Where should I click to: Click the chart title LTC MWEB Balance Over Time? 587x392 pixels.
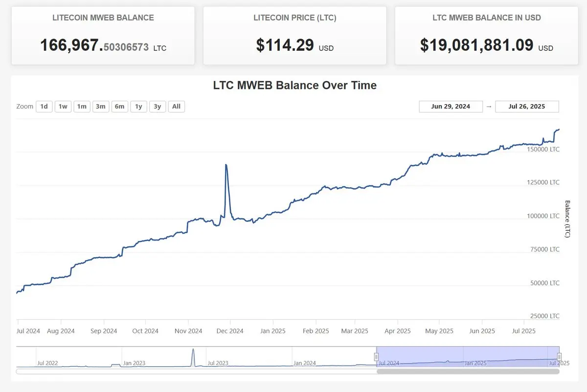(295, 86)
